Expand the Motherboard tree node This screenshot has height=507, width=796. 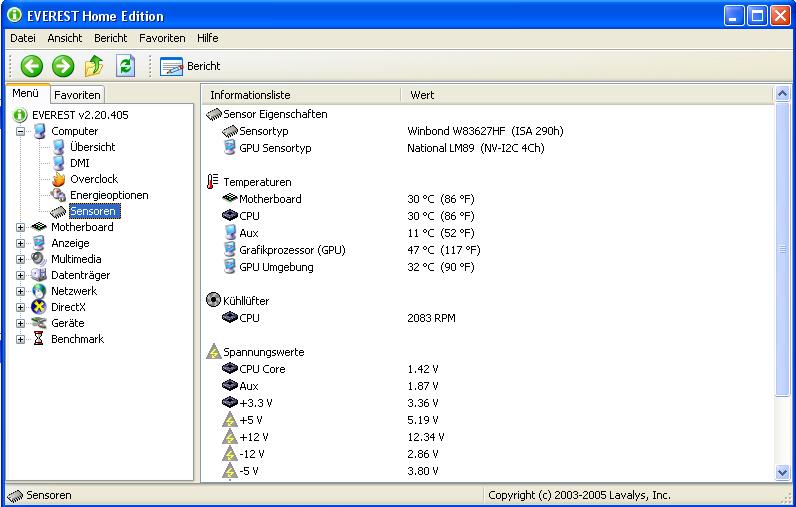pyautogui.click(x=20, y=227)
